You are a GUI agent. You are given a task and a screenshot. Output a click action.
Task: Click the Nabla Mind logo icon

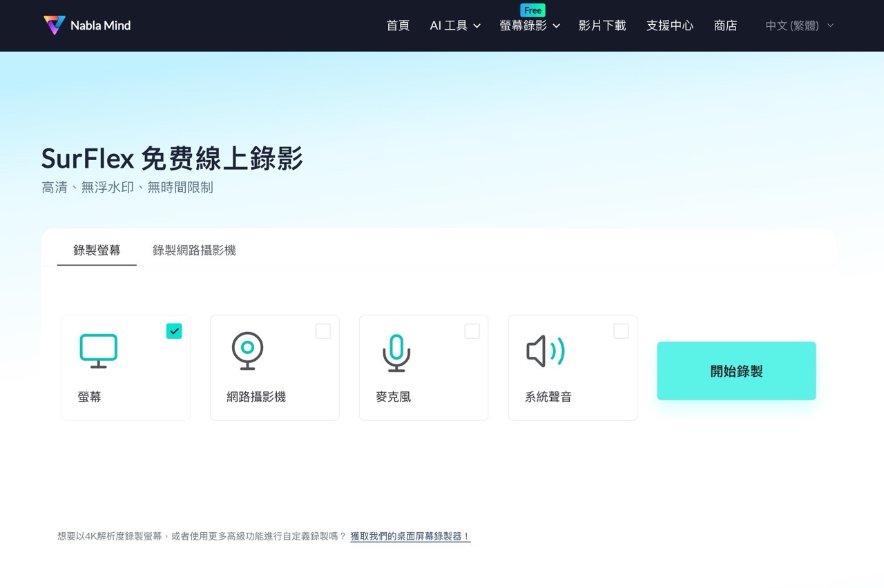coord(54,26)
